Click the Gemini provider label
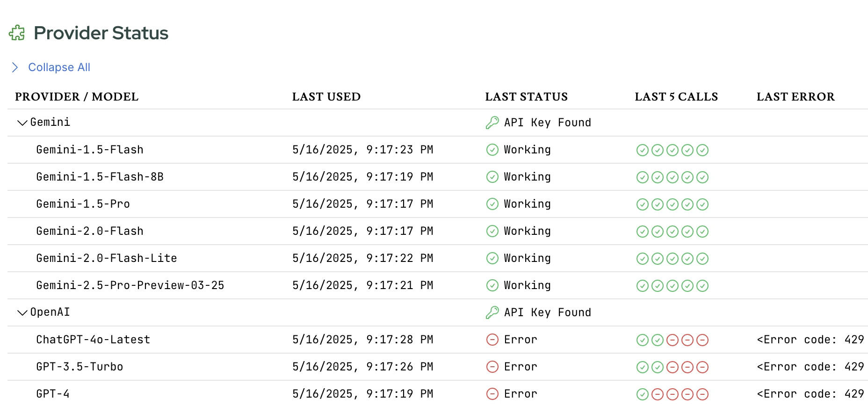Image resolution: width=868 pixels, height=406 pixels. point(50,122)
